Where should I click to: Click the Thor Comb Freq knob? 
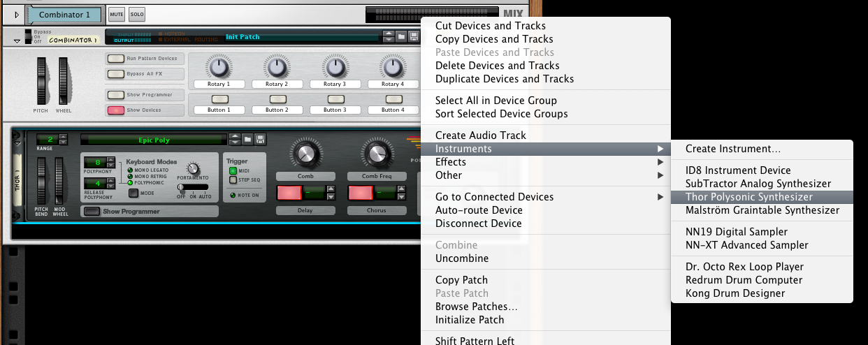(x=377, y=154)
